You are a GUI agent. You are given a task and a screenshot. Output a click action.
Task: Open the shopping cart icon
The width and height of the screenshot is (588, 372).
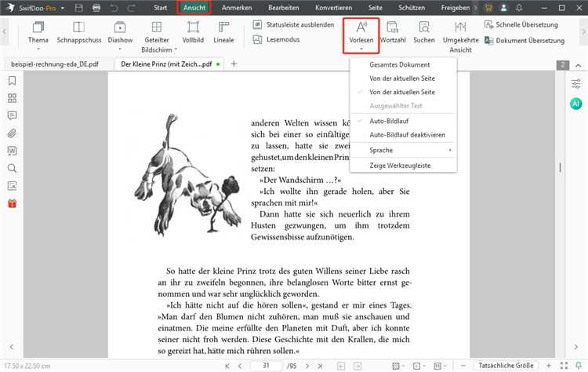(488, 8)
